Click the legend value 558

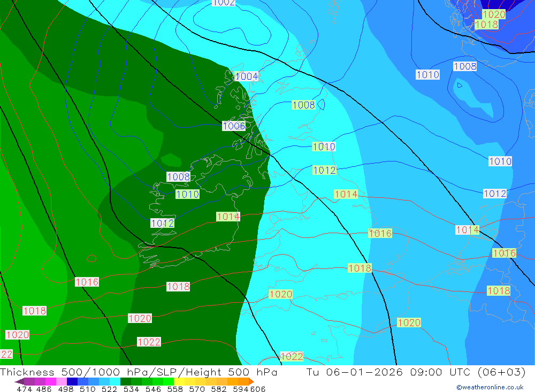click(x=175, y=389)
